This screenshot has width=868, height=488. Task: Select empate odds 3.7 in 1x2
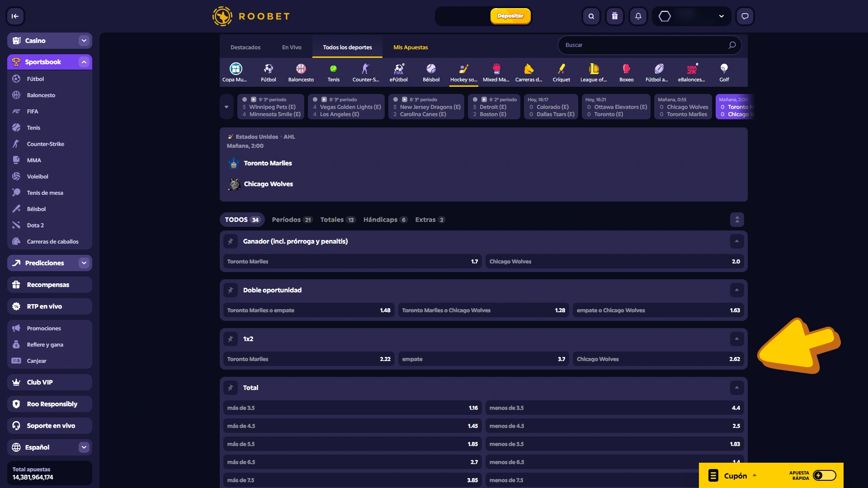click(x=483, y=359)
